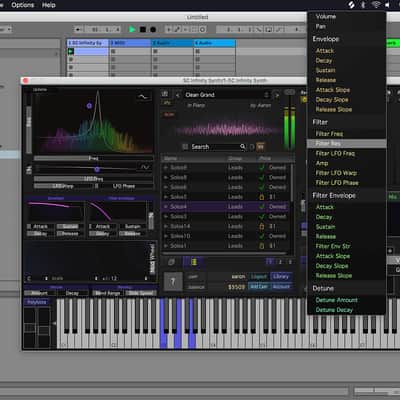Adjust the filter Freq slider
The height and width of the screenshot is (400, 400).
pos(94,158)
